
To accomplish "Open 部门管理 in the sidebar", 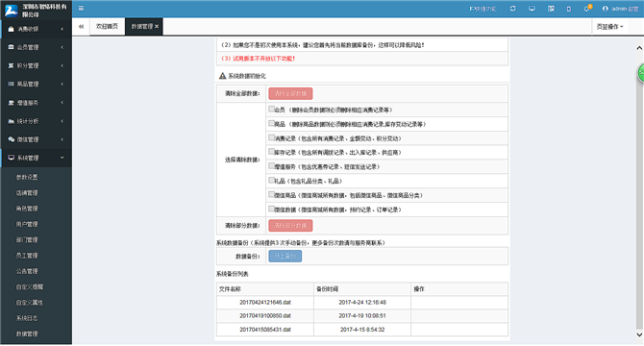I will click(27, 239).
